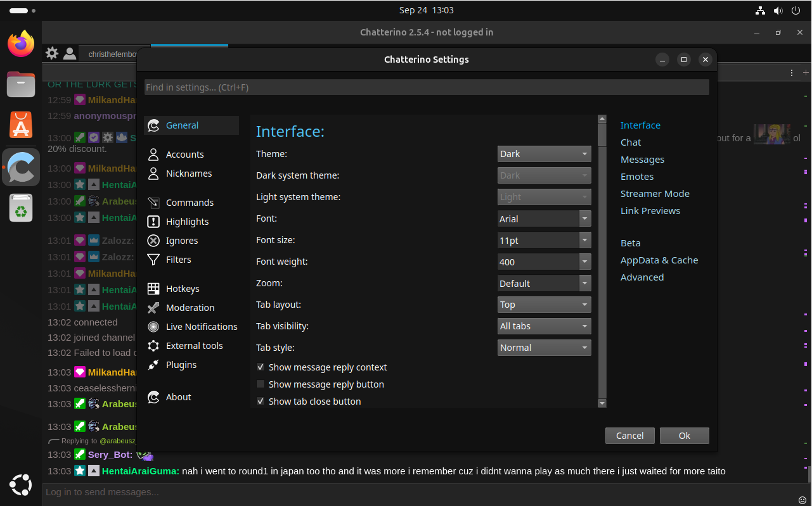Screen dimensions: 812x506
Task: Confirm settings by clicking Ok
Action: [x=684, y=435]
